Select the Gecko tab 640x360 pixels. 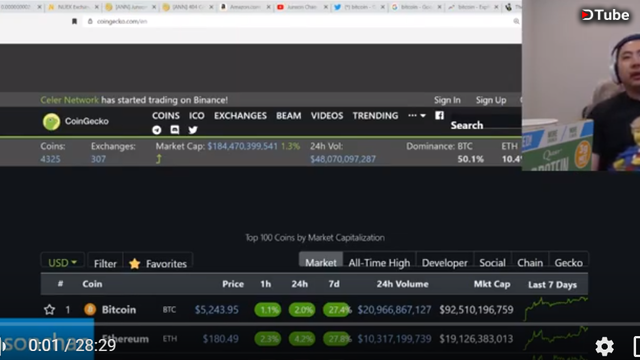pyautogui.click(x=568, y=263)
